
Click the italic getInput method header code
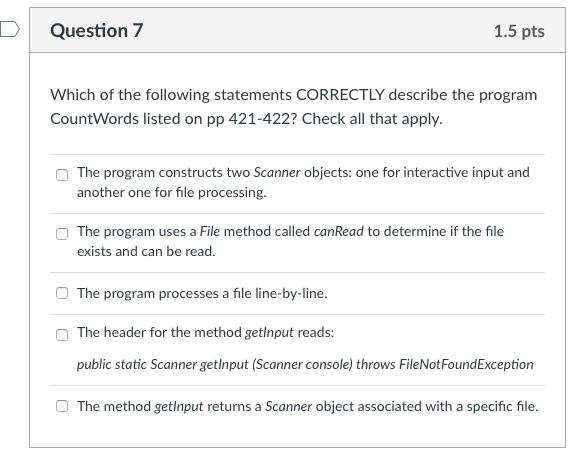[305, 364]
